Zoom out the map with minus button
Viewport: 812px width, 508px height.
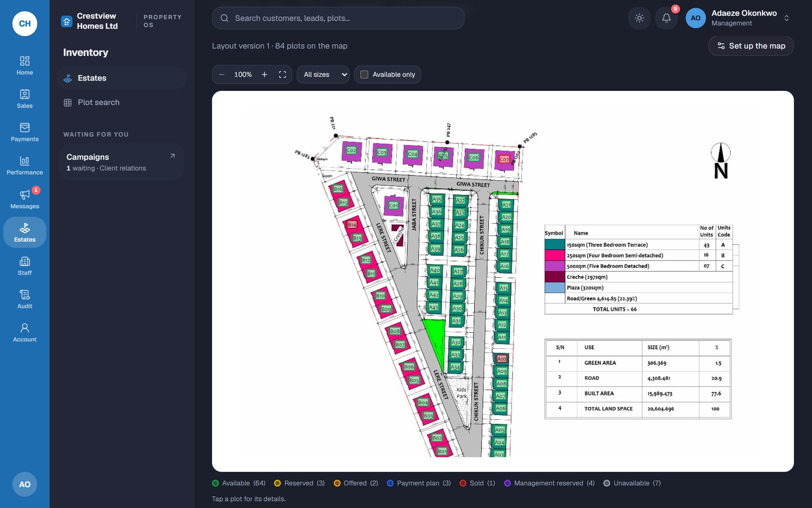point(222,74)
